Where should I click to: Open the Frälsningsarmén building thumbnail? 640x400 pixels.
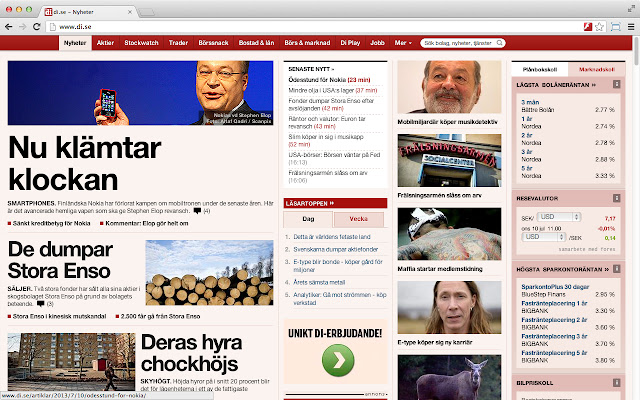point(449,160)
